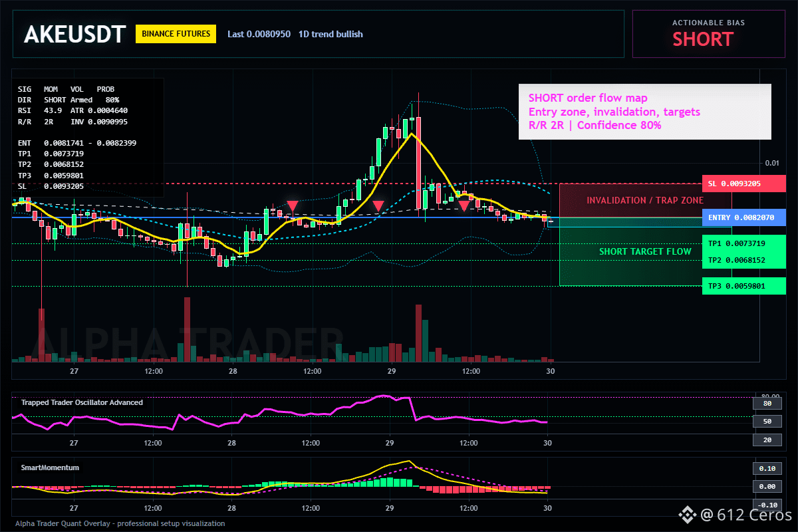
Task: Click the DIR SHORT Armed 80% row
Action: coord(68,99)
